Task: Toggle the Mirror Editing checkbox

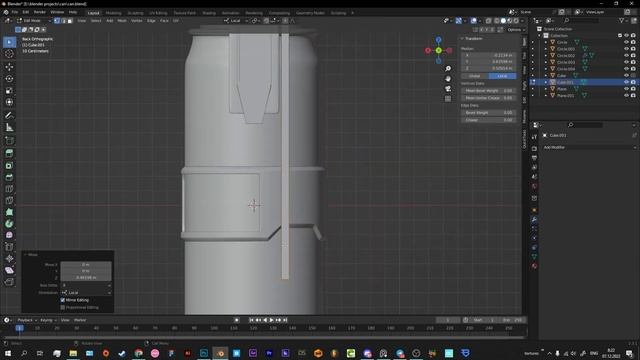Action: pyautogui.click(x=63, y=300)
